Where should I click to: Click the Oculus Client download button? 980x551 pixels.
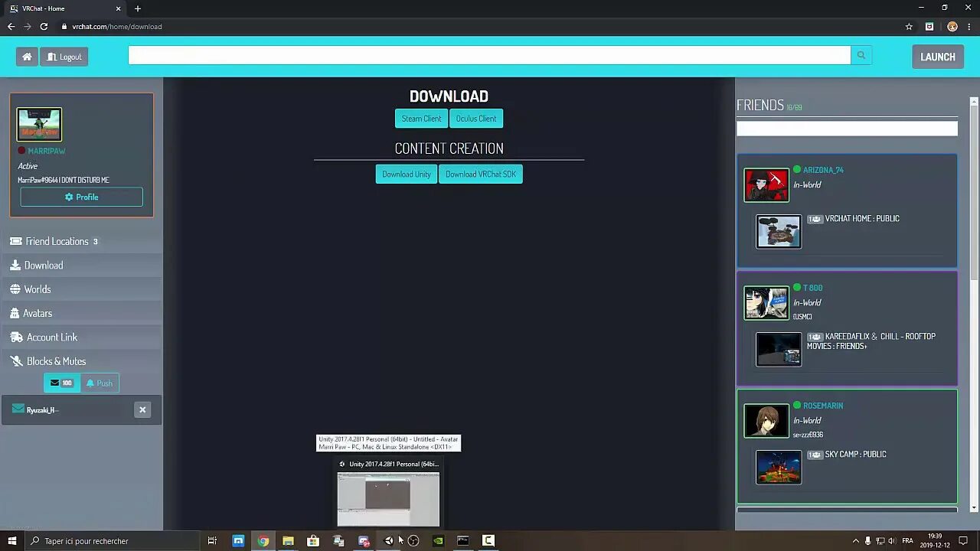pos(476,119)
